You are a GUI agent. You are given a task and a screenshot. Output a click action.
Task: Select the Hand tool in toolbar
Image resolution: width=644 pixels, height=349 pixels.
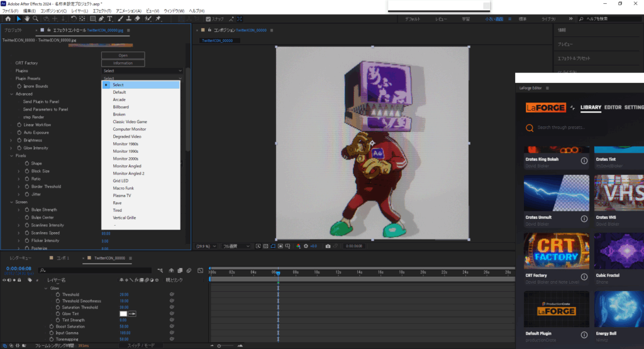pos(28,19)
